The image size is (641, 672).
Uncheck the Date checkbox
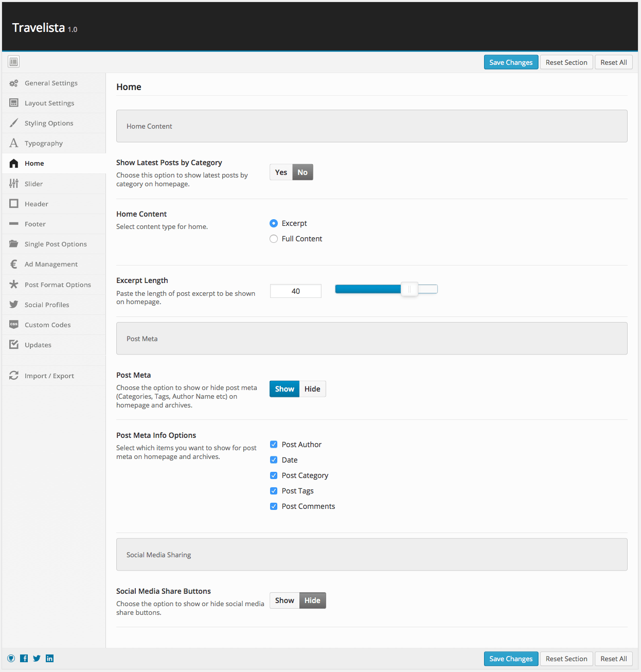click(274, 460)
